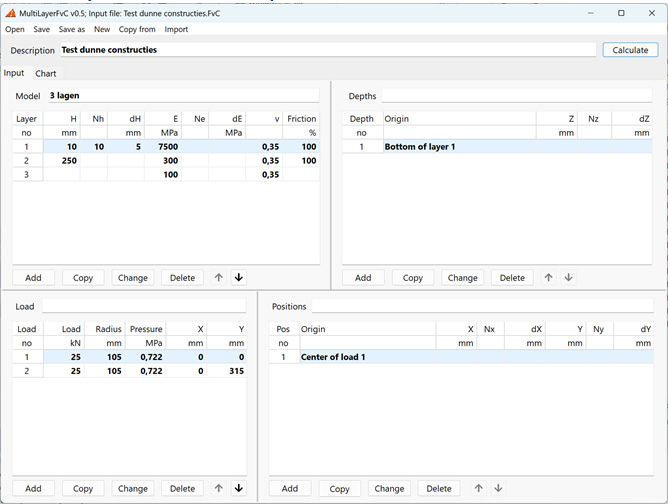
Task: Move layer up arrow in Model panel
Action: [x=219, y=277]
